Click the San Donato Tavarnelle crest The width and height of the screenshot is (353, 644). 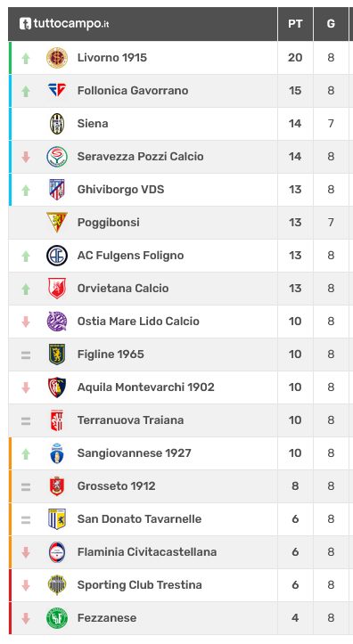[57, 518]
